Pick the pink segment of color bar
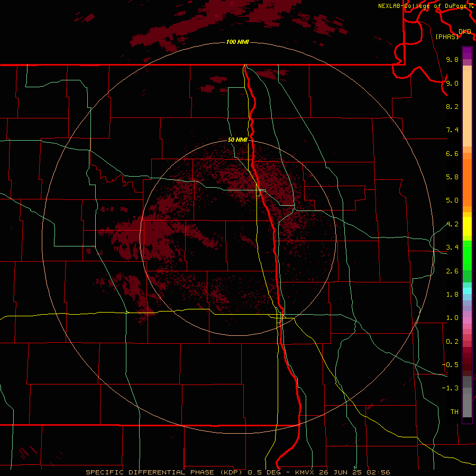Viewport: 476px width, 476px height. 467,321
